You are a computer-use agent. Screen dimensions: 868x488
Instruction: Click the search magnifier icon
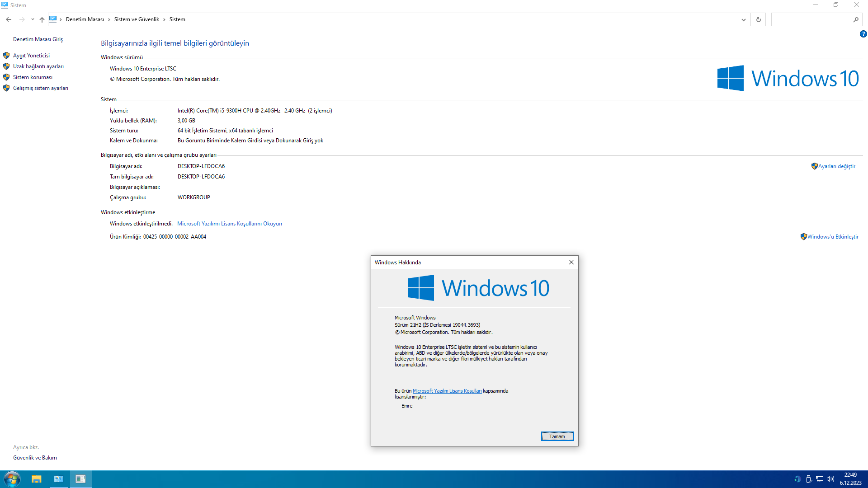pos(856,19)
